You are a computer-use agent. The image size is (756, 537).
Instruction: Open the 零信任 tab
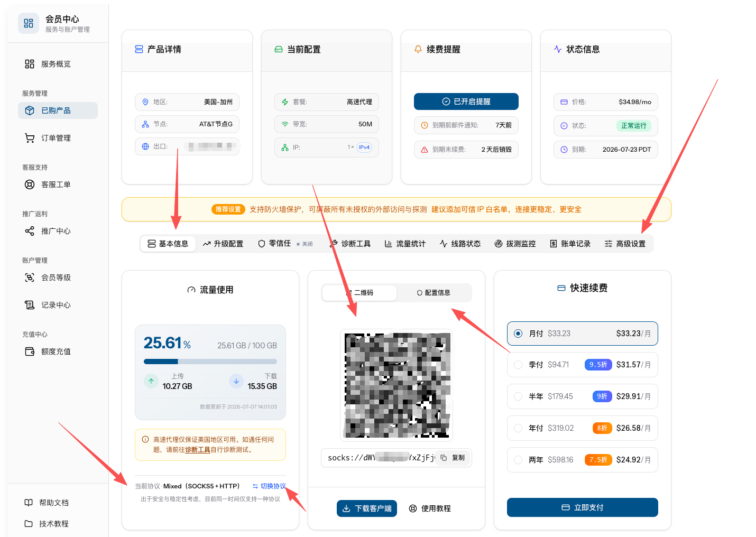coord(285,244)
